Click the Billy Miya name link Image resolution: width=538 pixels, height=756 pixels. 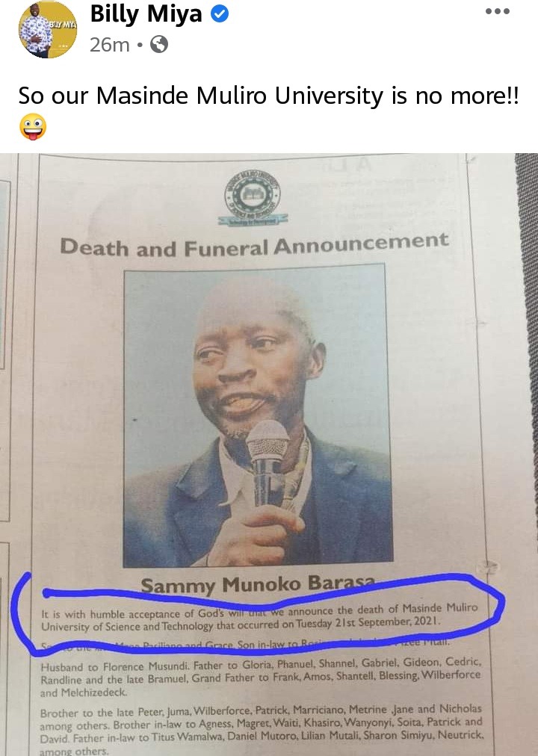[146, 14]
